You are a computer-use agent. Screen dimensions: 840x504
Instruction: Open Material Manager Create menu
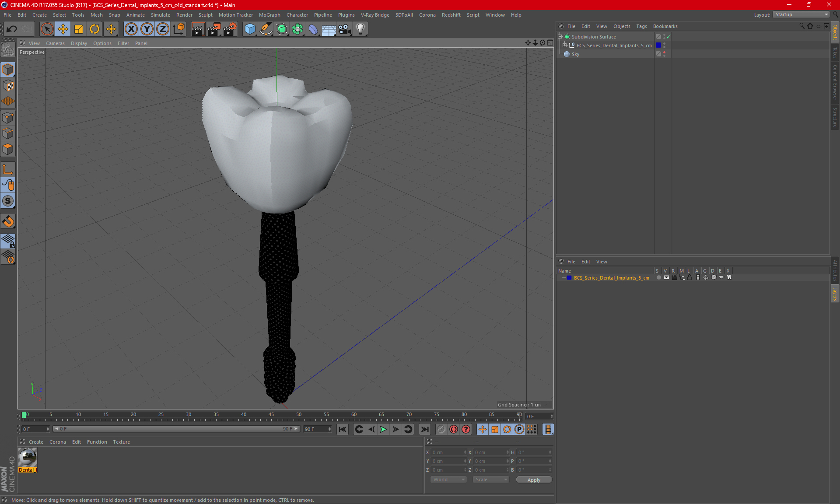click(x=36, y=442)
